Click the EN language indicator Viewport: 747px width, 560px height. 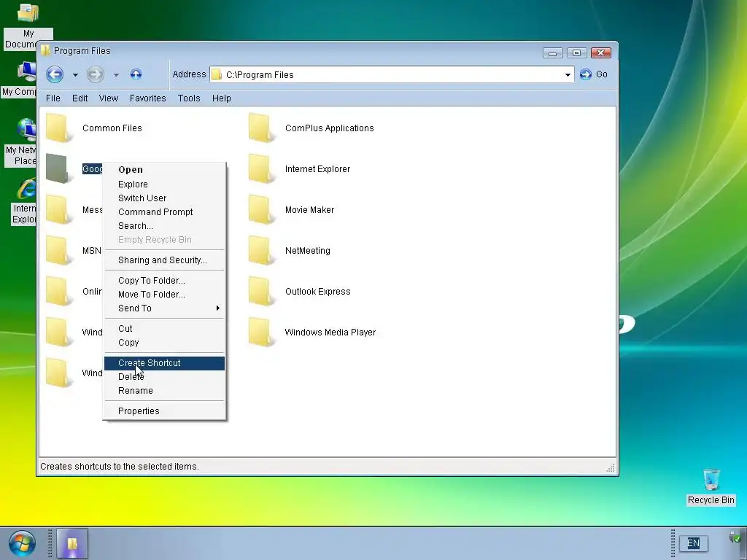pos(694,542)
